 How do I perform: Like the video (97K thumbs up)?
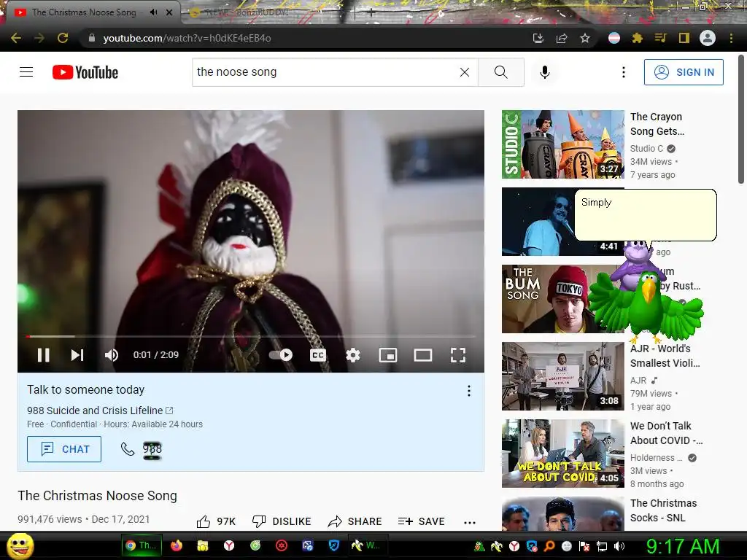(216, 521)
